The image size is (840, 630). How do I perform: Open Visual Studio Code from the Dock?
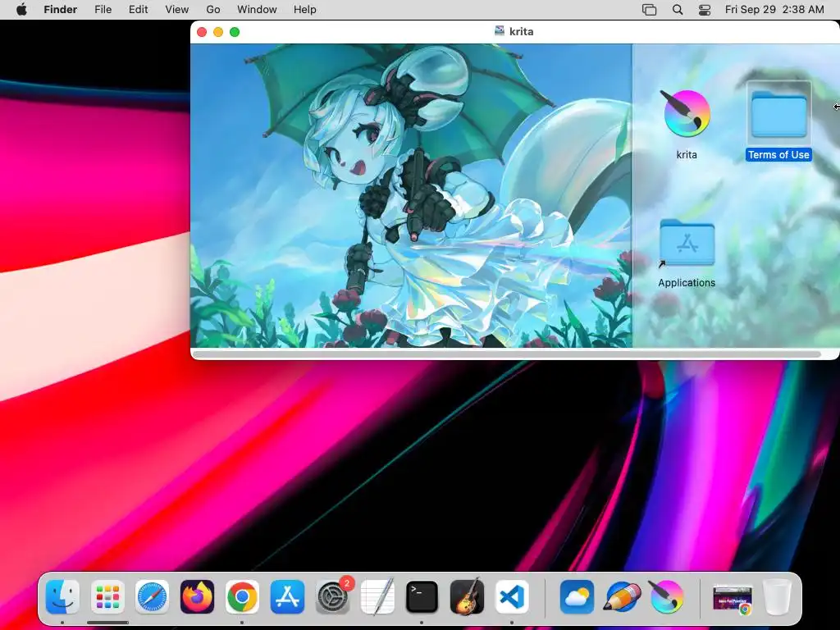pos(512,596)
